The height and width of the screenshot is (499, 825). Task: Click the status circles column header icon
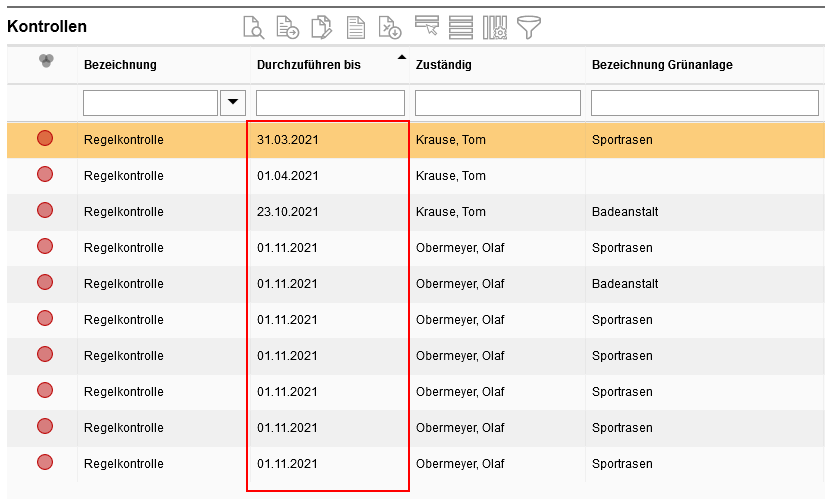pos(45,62)
